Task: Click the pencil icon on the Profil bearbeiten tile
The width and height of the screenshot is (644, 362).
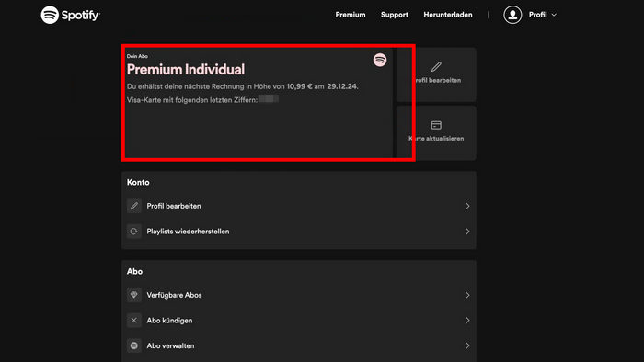Action: pos(436,67)
